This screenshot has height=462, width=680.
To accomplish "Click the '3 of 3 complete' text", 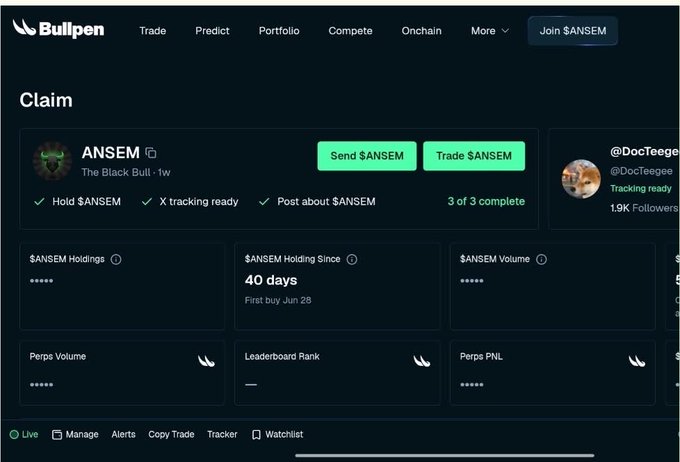I will tap(486, 201).
